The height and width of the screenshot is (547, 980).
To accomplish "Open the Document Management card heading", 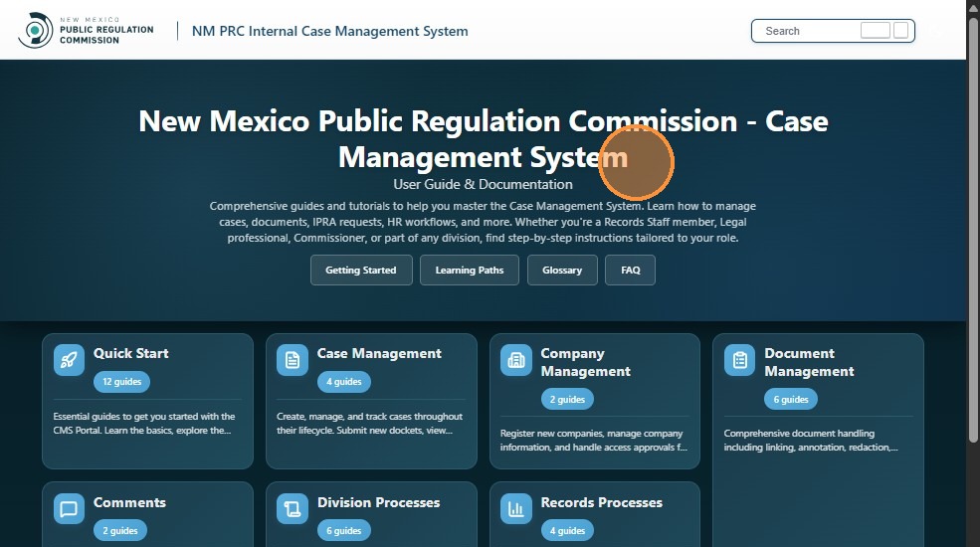I will [809, 362].
